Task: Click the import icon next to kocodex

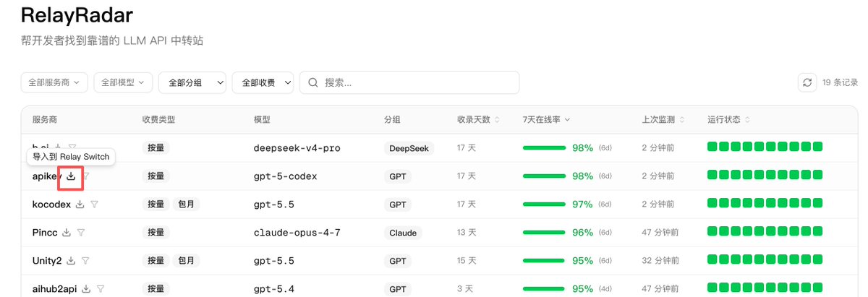Action: point(80,205)
